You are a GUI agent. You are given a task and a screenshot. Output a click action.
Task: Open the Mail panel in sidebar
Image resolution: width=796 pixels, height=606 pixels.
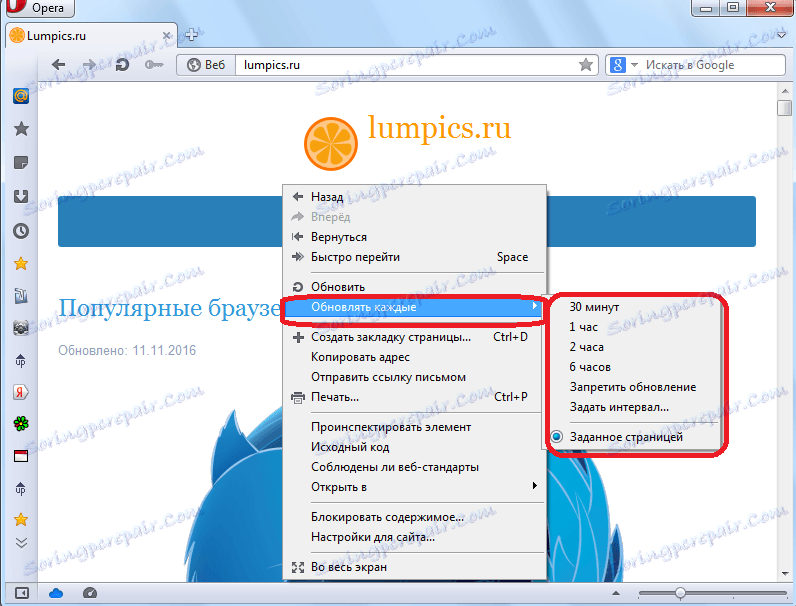tap(21, 95)
